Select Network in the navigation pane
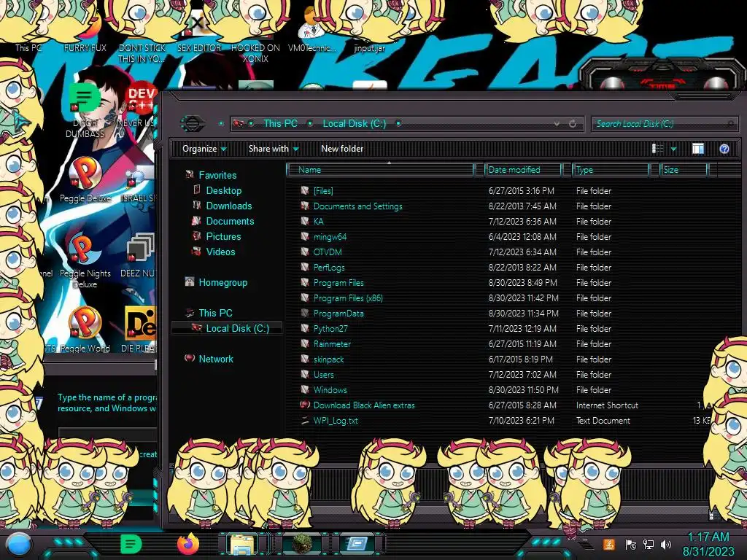Image resolution: width=747 pixels, height=560 pixels. click(216, 359)
